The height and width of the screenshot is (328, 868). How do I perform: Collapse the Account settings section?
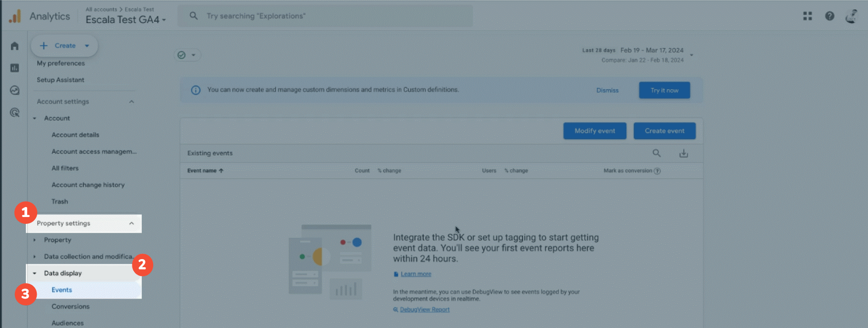pos(131,102)
